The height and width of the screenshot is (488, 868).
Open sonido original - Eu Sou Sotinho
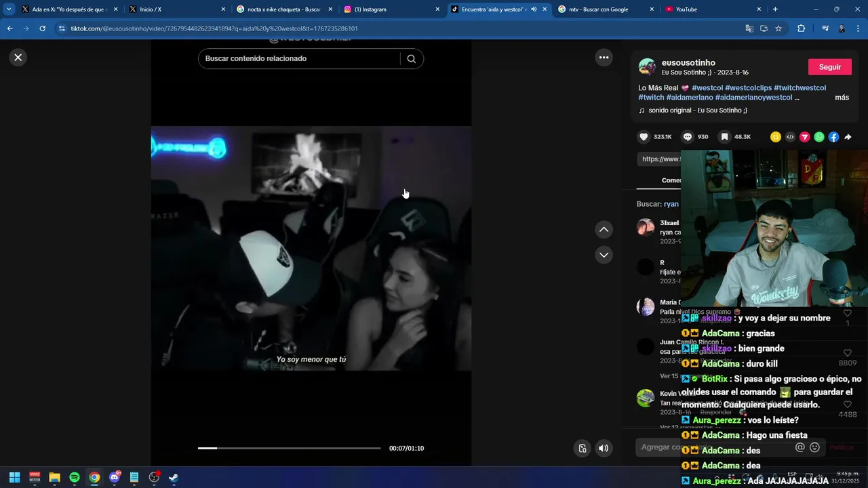click(x=697, y=110)
